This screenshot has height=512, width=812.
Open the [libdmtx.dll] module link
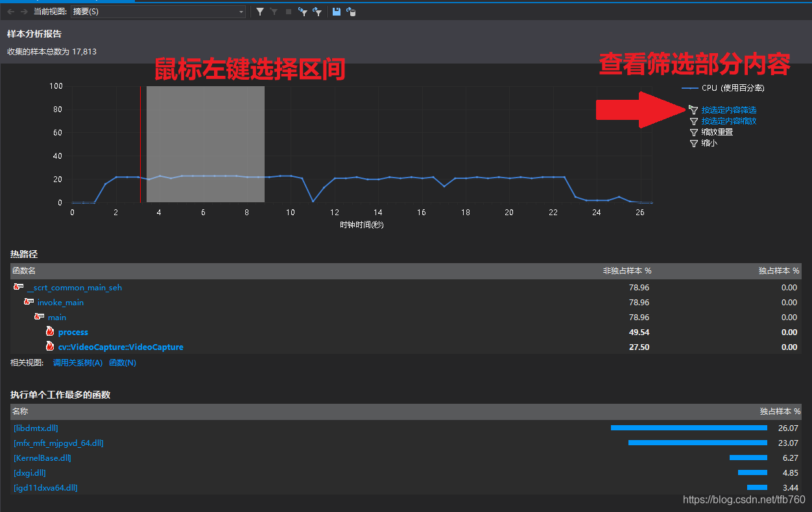(36, 428)
